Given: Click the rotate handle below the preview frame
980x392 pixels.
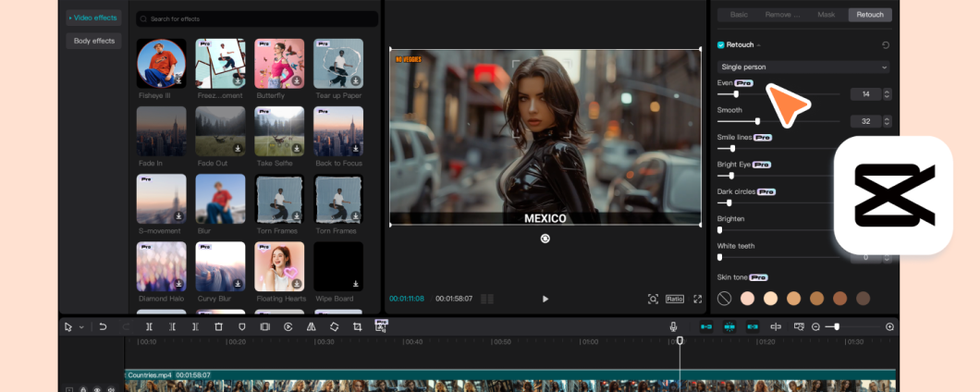Looking at the screenshot, I should [x=545, y=239].
